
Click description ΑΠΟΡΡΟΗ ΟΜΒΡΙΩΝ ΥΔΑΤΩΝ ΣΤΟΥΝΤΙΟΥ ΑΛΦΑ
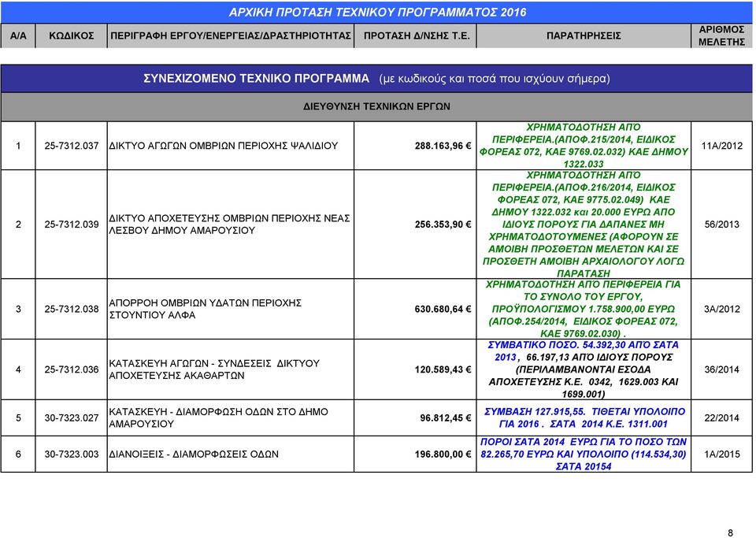tap(206, 309)
